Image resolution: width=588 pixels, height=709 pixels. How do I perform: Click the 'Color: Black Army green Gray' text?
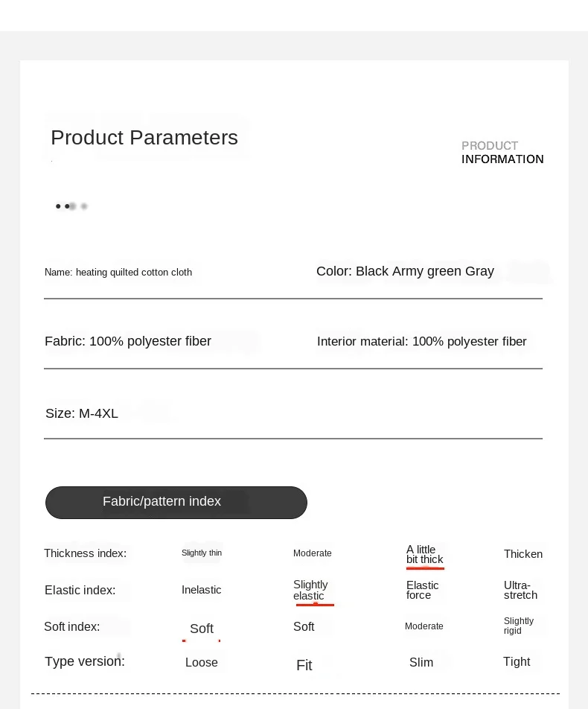[405, 271]
